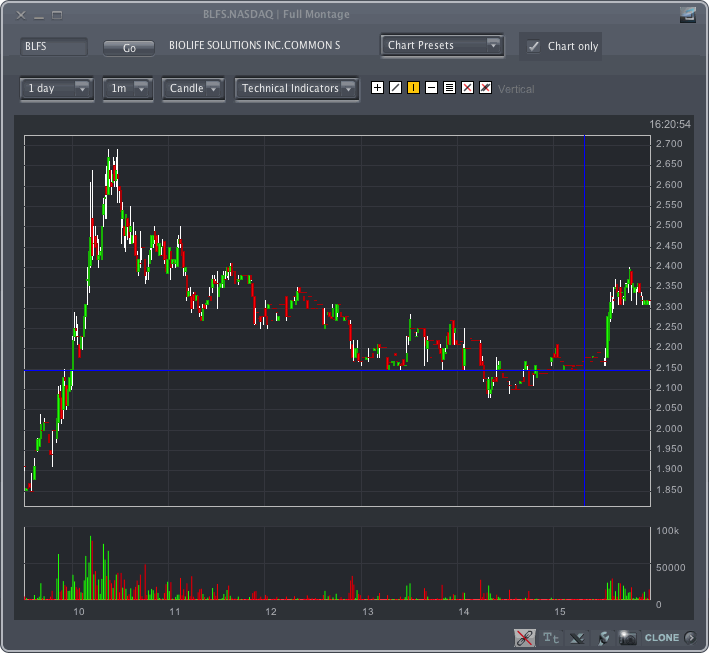Click the parallel lines drawing tool
Screen dimensions: 709x653
(x=449, y=88)
